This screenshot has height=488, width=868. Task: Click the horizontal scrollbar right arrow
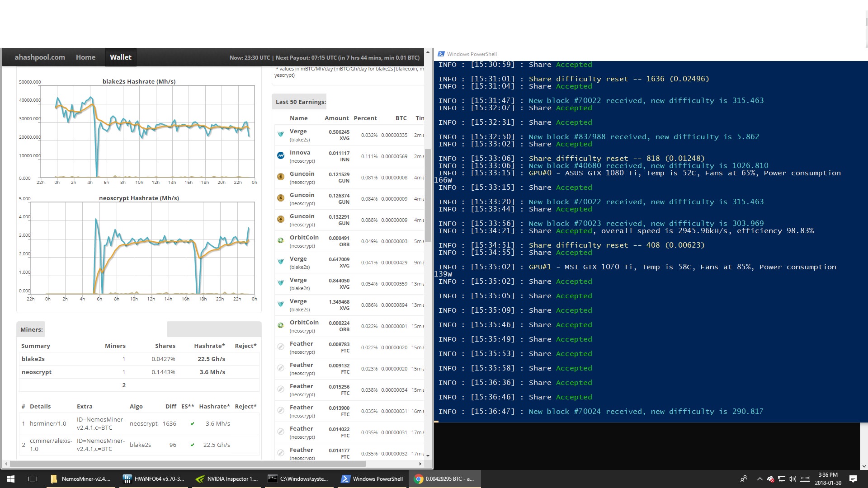tap(420, 464)
